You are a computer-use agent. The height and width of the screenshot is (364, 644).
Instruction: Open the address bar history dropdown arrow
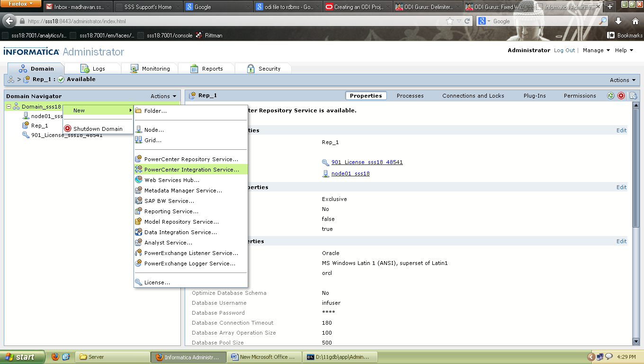point(459,21)
